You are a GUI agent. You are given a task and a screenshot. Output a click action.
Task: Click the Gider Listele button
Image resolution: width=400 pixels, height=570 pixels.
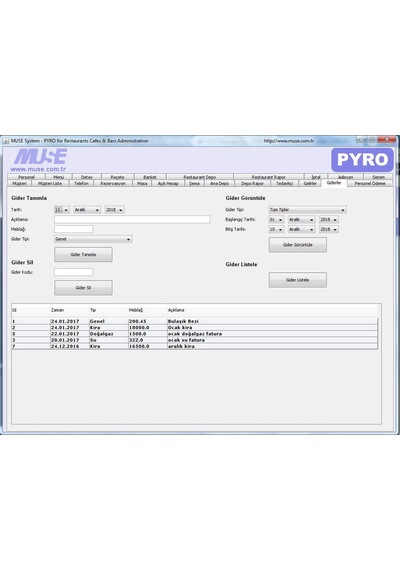click(x=297, y=280)
